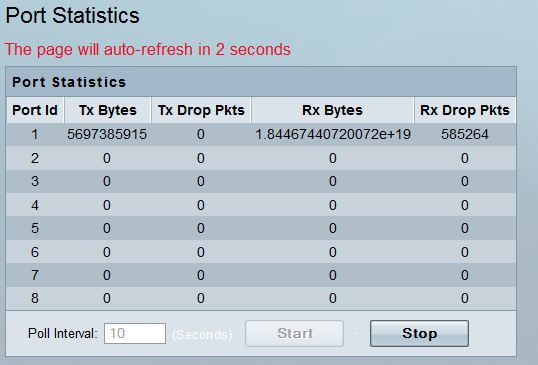Screen dimensions: 538x365
Task: Click Rx Drop Pkts value for port 4
Action: click(465, 205)
